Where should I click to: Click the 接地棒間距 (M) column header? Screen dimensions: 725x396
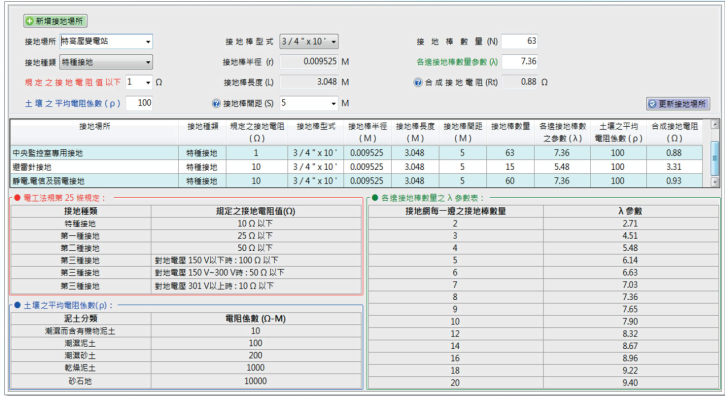[463, 132]
